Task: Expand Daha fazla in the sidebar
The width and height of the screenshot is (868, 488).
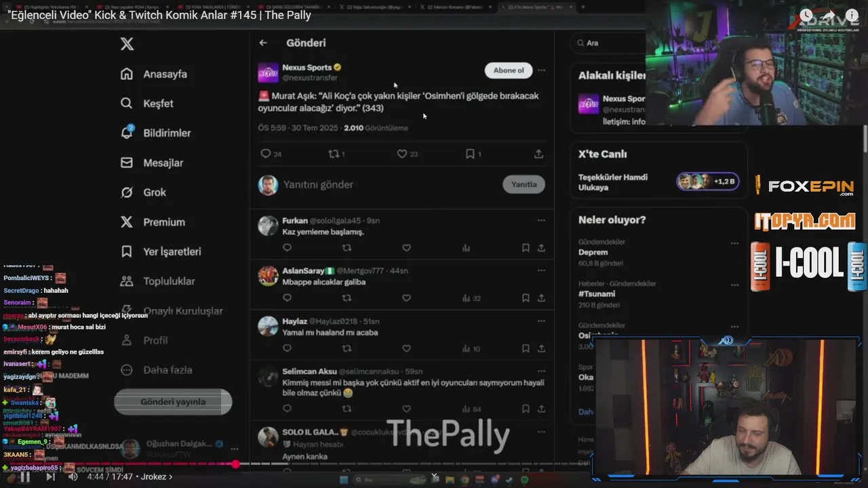Action: pos(157,370)
